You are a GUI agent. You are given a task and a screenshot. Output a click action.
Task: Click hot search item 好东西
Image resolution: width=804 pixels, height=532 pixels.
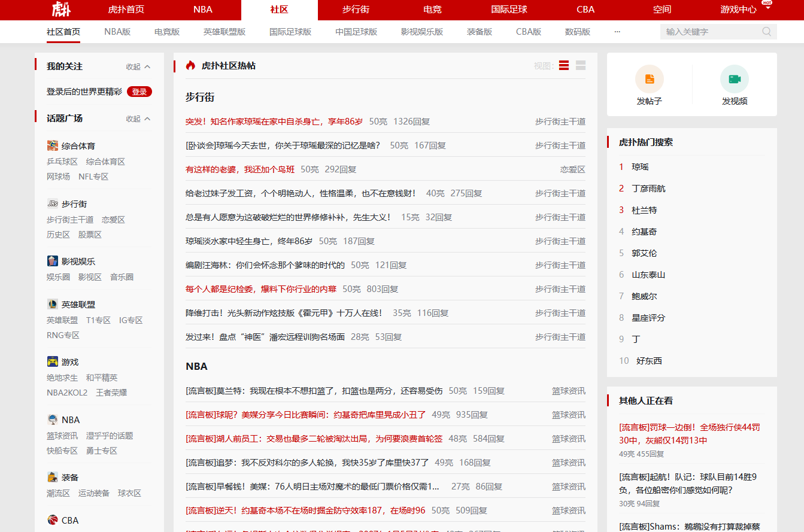click(649, 361)
